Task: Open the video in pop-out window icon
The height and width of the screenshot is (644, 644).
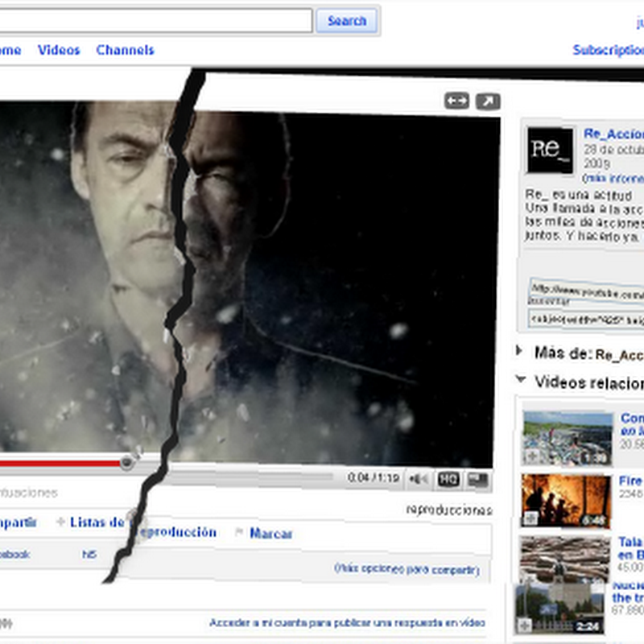Action: [x=488, y=101]
